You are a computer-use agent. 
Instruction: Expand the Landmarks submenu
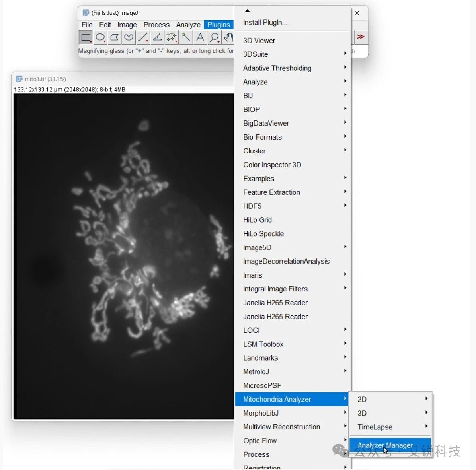point(293,358)
